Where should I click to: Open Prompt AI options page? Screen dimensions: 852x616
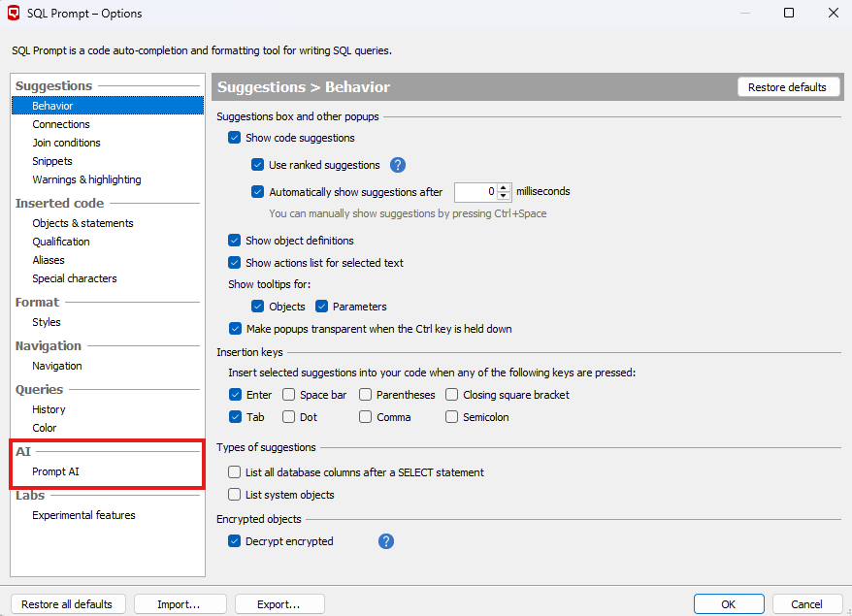pos(55,470)
